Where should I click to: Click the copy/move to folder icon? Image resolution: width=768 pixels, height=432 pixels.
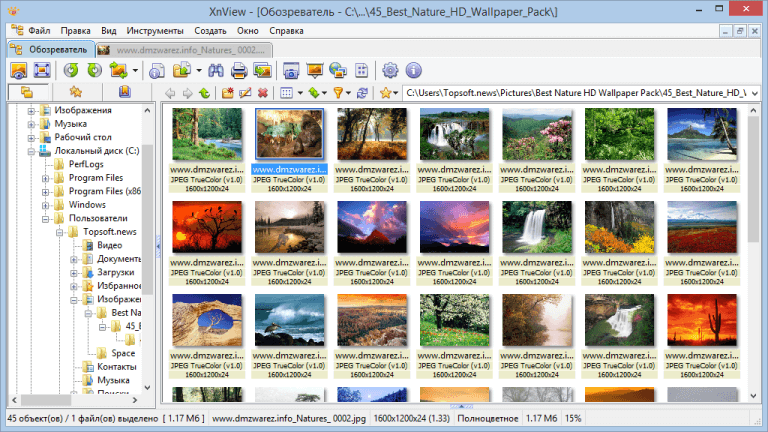click(x=182, y=71)
